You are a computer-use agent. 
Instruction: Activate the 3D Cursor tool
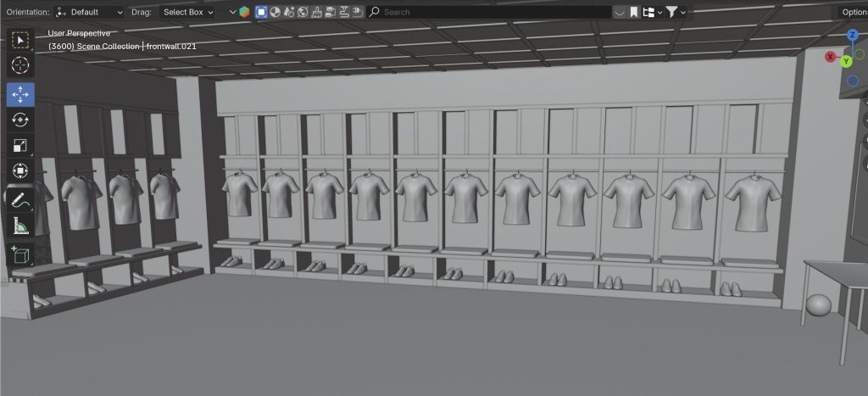point(20,66)
